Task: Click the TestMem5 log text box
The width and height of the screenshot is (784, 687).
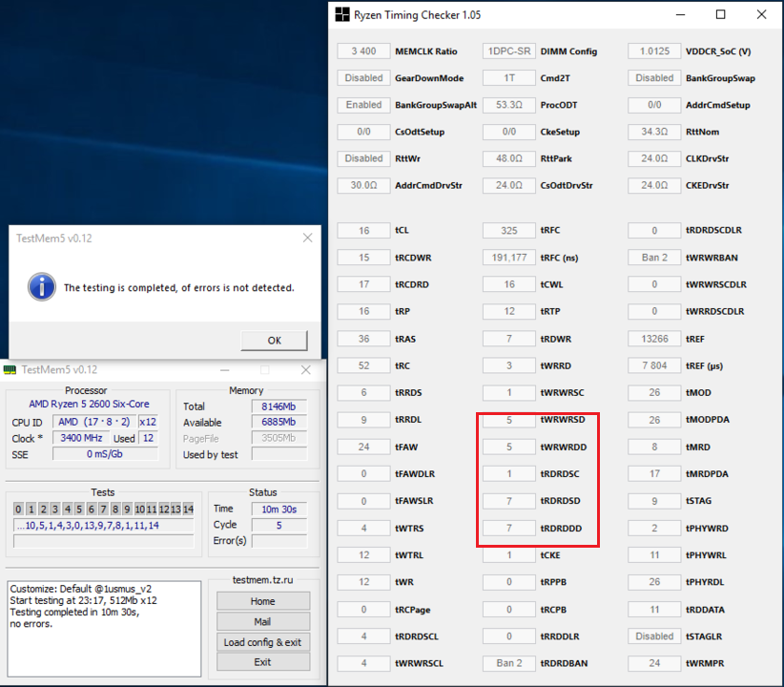Action: (104, 629)
